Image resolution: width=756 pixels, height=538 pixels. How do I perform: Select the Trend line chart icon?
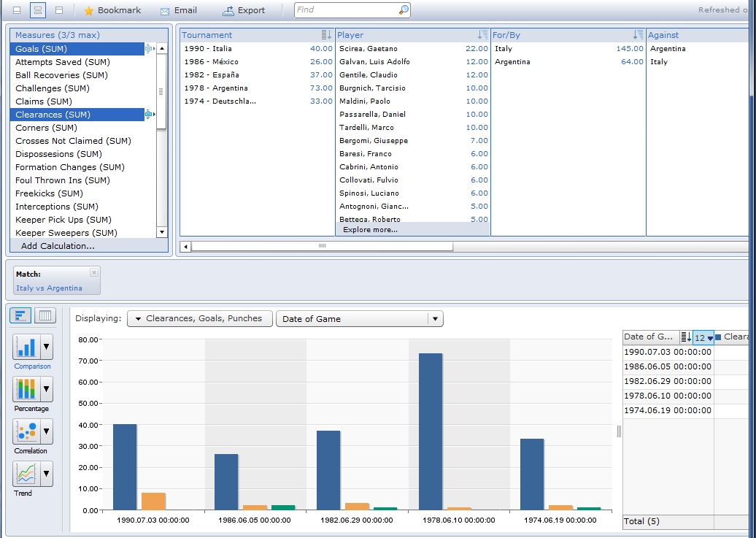coord(26,473)
